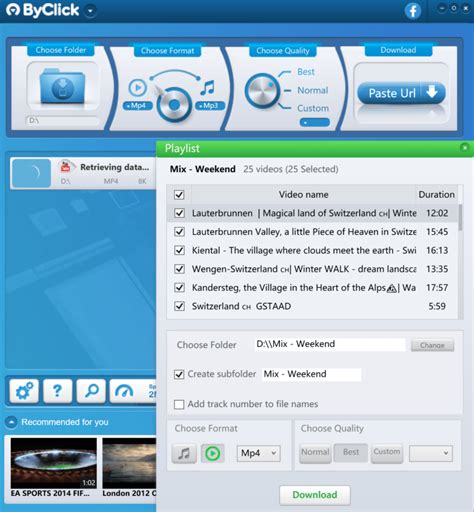
Task: Choose Custom quality in top panel
Action: point(313,108)
